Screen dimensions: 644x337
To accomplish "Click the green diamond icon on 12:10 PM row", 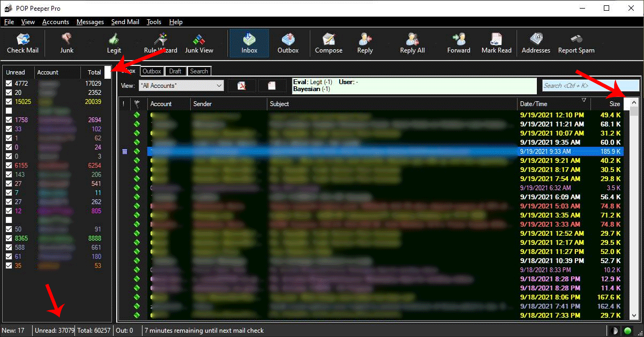I will [137, 115].
